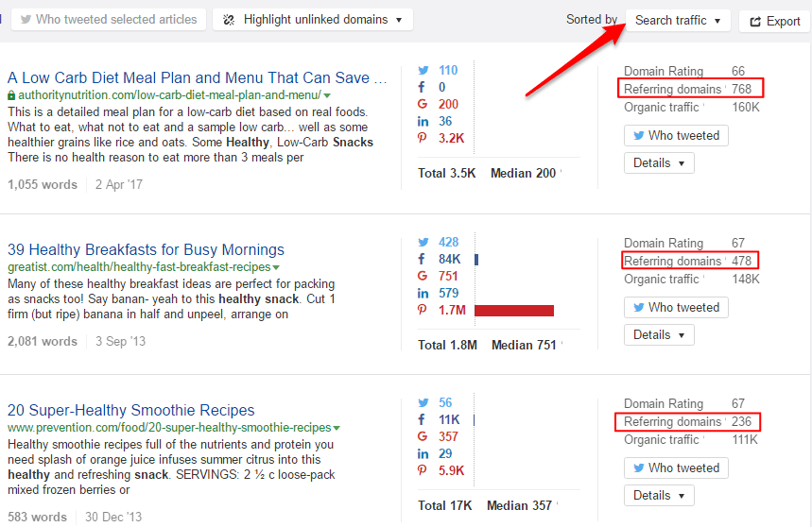
Task: Click Who tweeted for Healthy Breakfasts article
Action: tap(675, 307)
